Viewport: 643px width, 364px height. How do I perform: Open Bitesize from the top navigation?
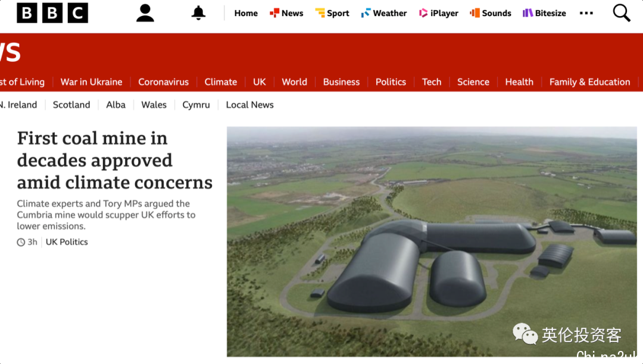pyautogui.click(x=544, y=13)
